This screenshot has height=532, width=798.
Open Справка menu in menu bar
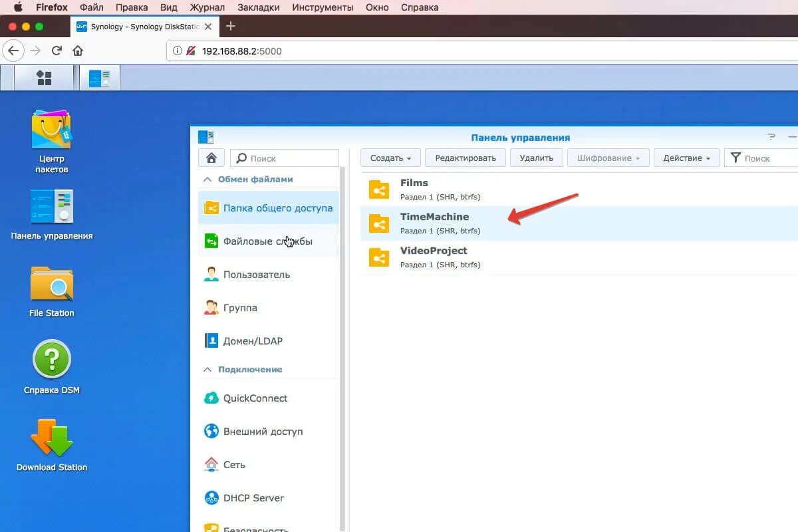click(420, 7)
